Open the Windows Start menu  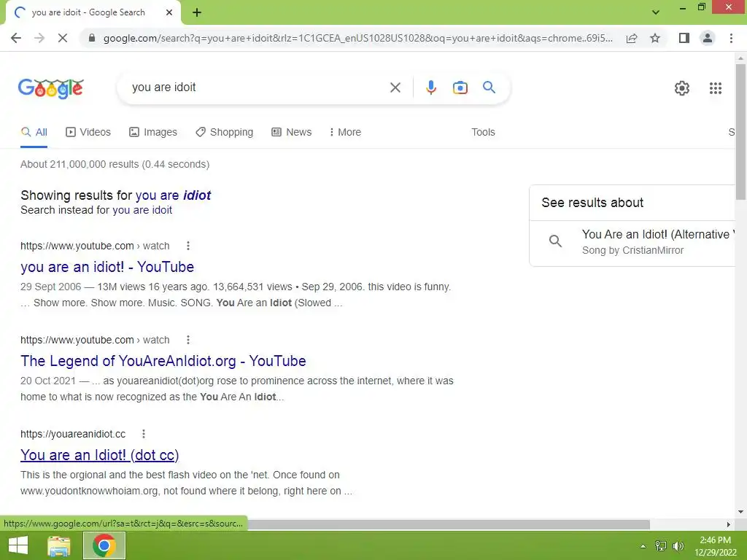pos(18,545)
